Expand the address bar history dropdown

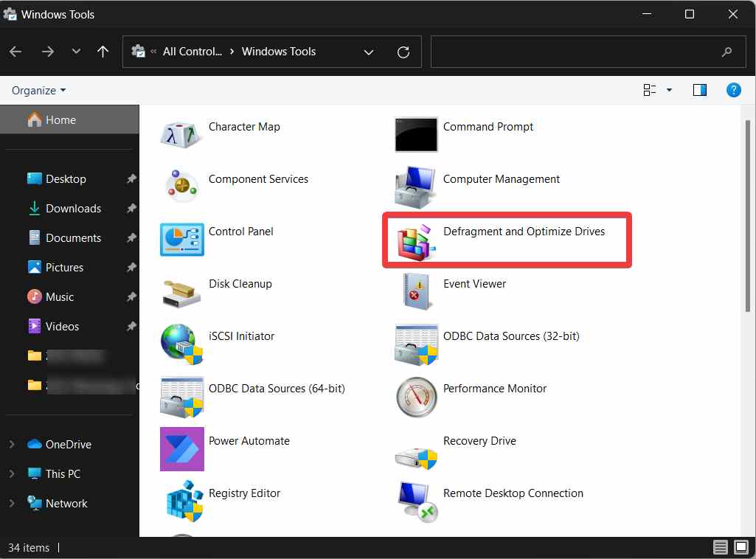369,52
